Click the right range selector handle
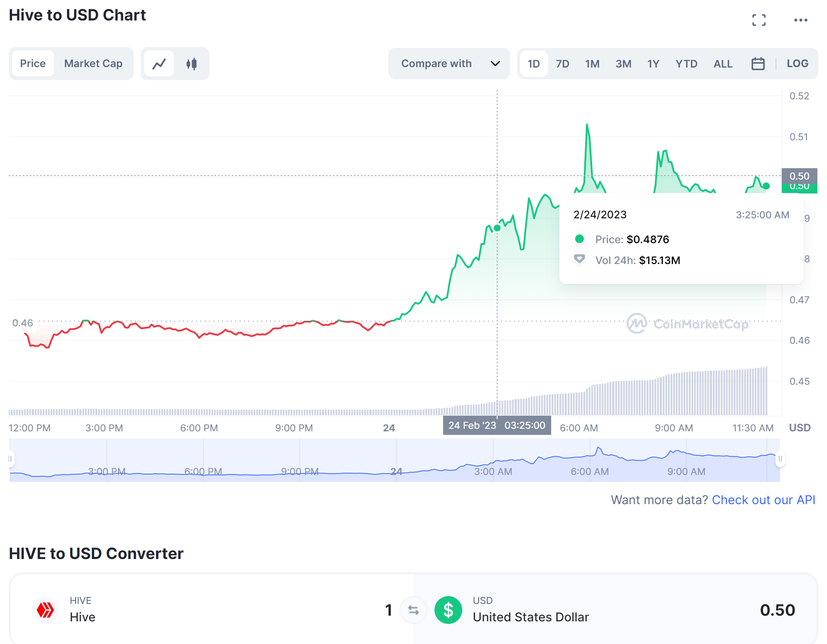Viewport: 827px width, 644px height. coord(780,459)
